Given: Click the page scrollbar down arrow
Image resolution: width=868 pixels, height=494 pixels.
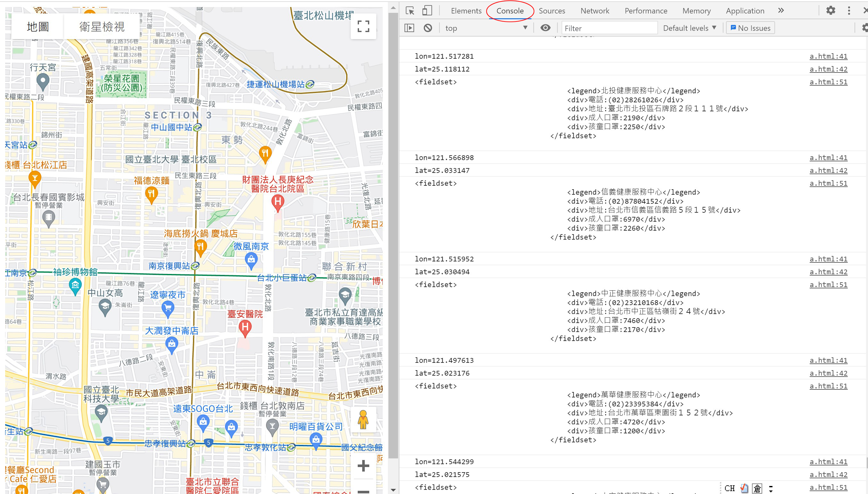Looking at the screenshot, I should pyautogui.click(x=393, y=490).
